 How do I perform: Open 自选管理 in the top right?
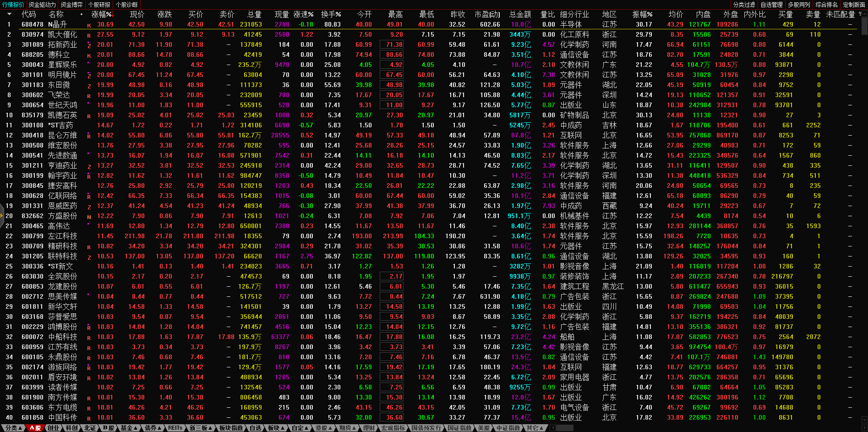click(x=771, y=5)
